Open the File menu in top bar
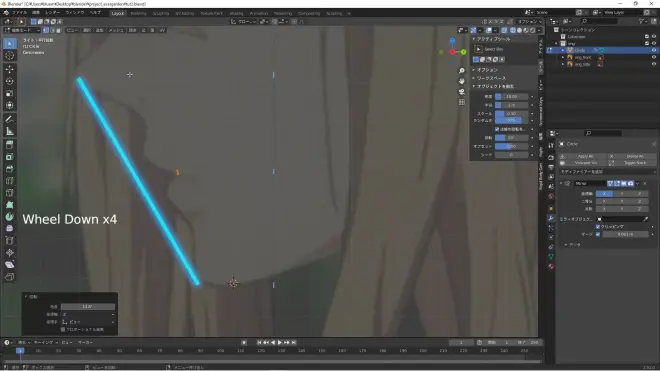Viewport: 660px width, 371px height. click(19, 13)
